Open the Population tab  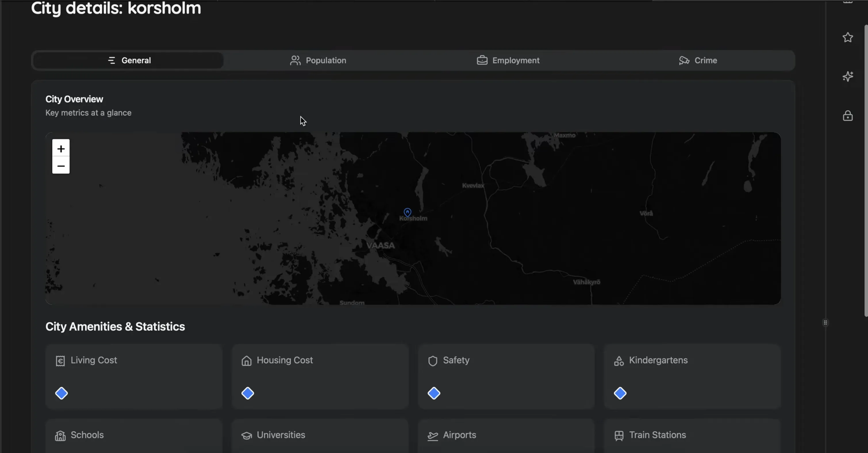click(318, 60)
